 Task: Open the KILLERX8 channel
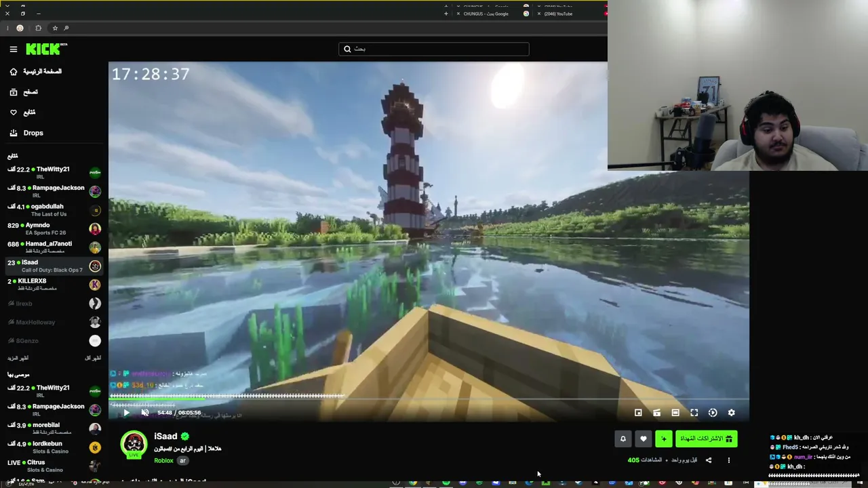(53, 284)
